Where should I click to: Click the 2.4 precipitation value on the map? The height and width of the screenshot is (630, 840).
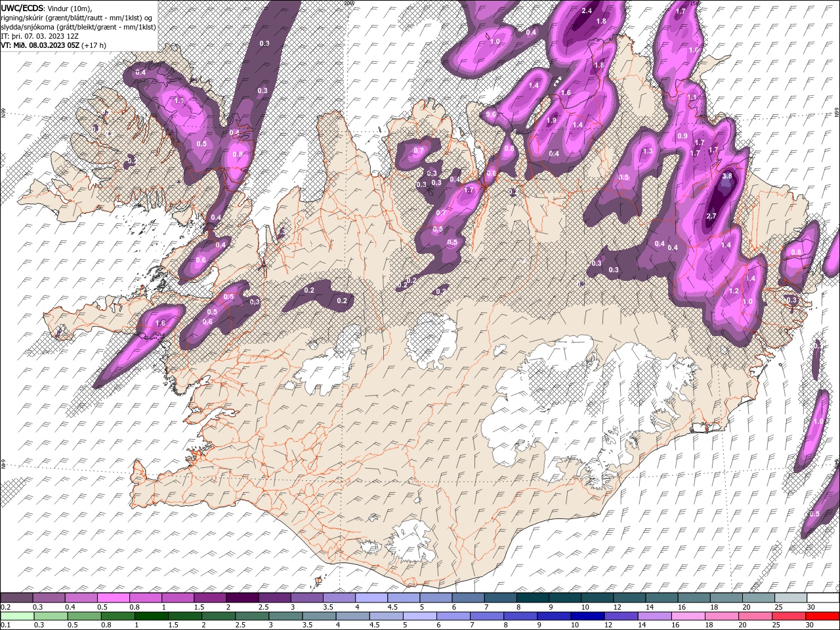point(587,10)
